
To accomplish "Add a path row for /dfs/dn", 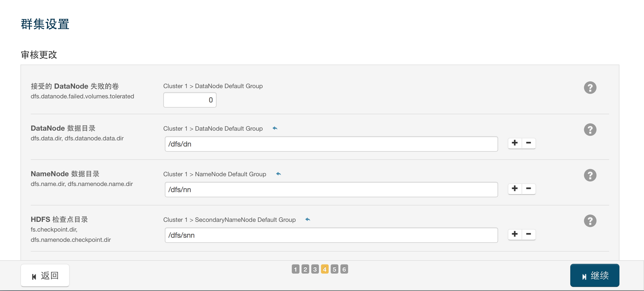I will tap(515, 143).
